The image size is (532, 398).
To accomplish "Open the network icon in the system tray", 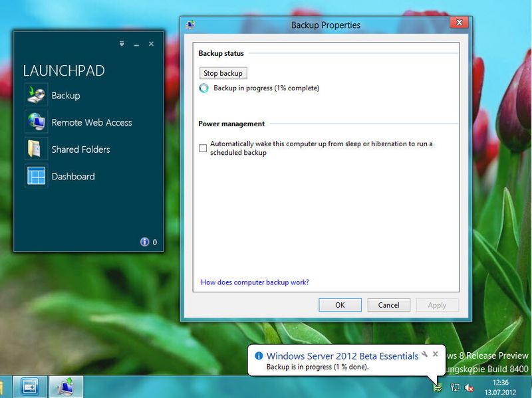I will point(455,387).
